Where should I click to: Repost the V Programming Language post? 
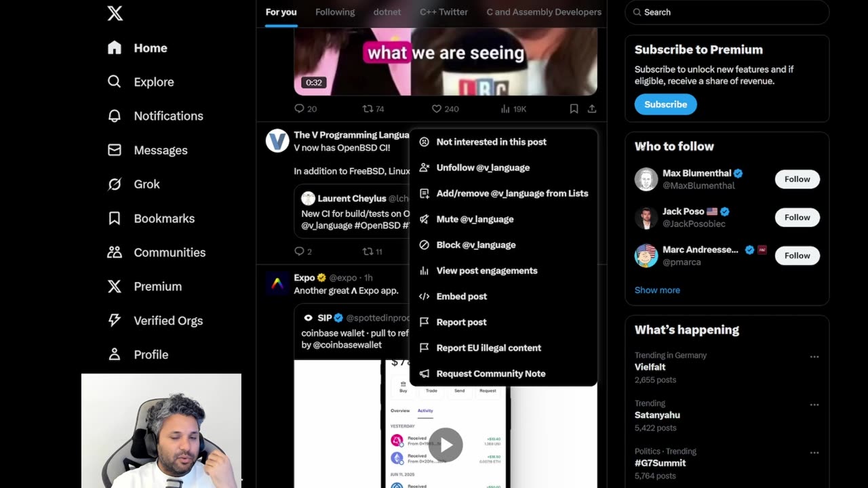pyautogui.click(x=372, y=251)
